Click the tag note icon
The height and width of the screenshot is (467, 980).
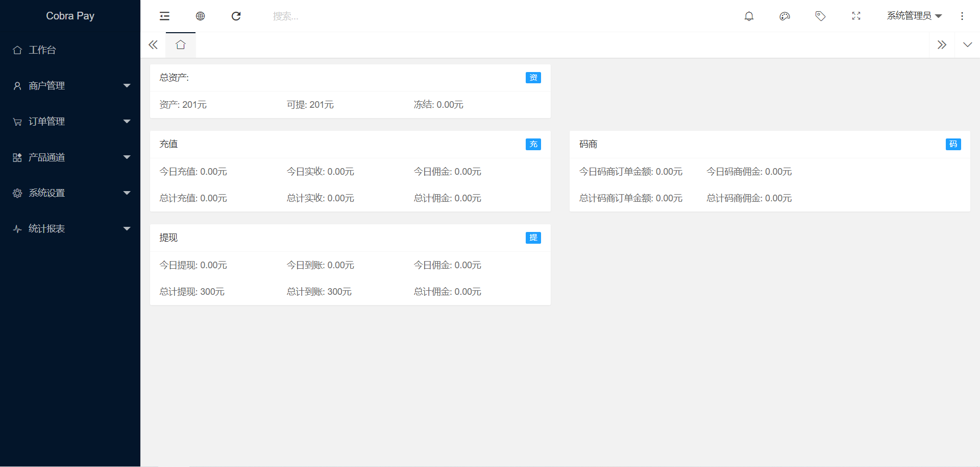tap(820, 16)
